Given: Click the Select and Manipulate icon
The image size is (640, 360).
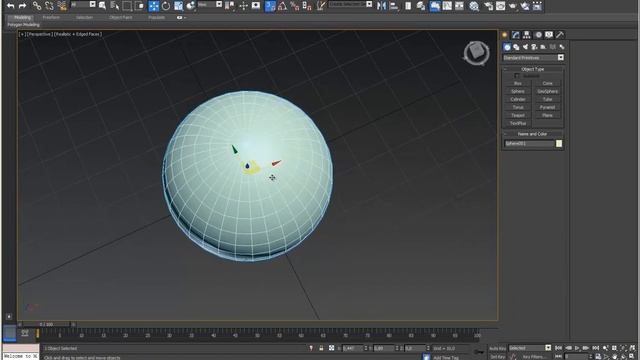Looking at the screenshot, I should [x=243, y=6].
